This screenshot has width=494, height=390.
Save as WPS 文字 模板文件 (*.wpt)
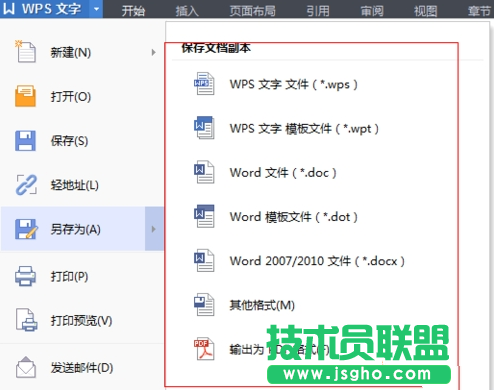pyautogui.click(x=304, y=128)
